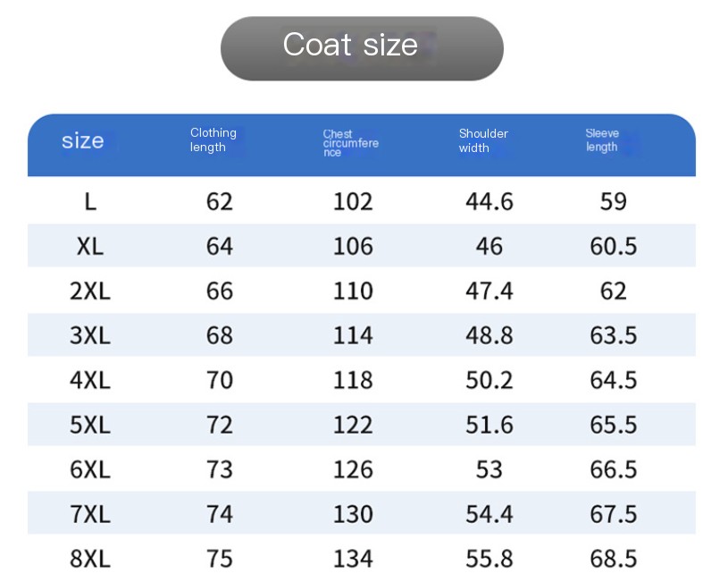The height and width of the screenshot is (582, 728).
Task: Click chest value 102 for size L
Action: 353,202
